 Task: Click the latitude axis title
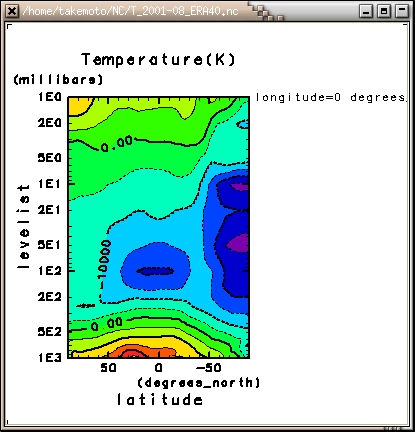tap(160, 399)
